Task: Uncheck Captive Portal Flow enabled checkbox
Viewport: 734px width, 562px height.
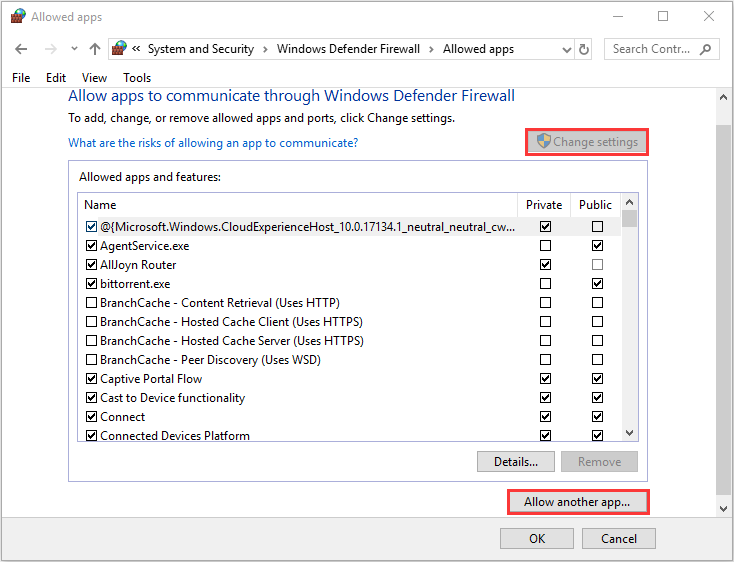Action: tap(91, 379)
